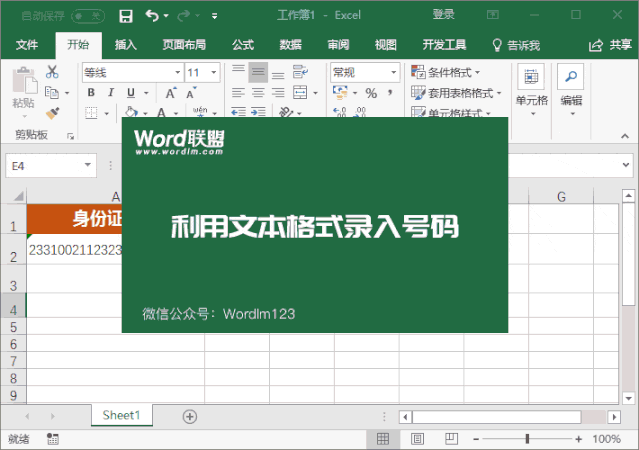Click the 共享 share button
The width and height of the screenshot is (639, 450).
[610, 45]
